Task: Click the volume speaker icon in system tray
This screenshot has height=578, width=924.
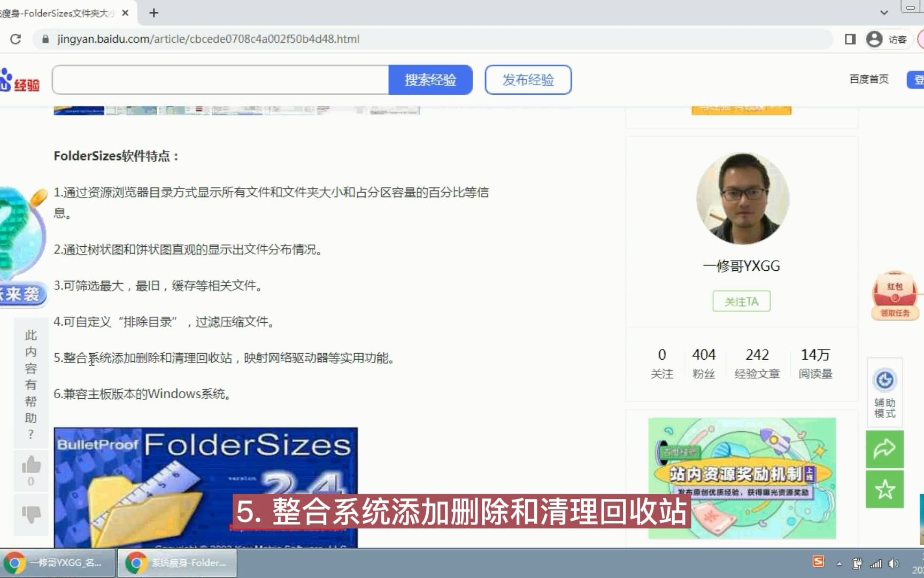Action: (894, 564)
